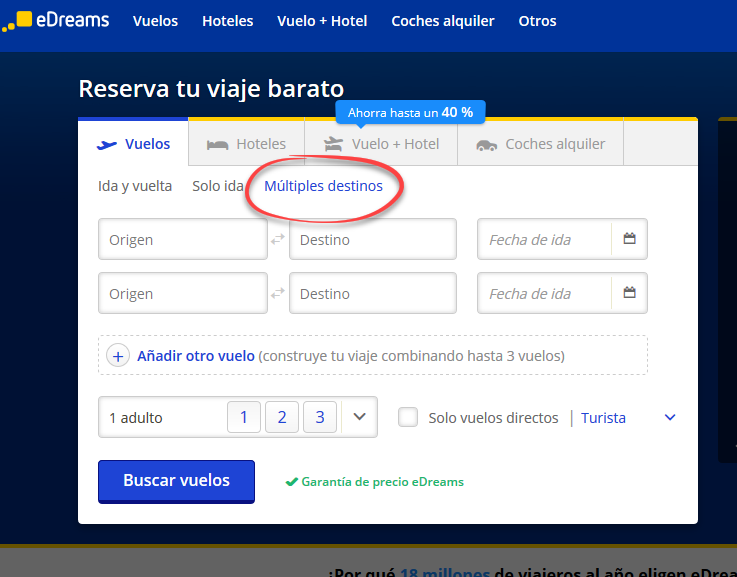
Task: Open calendar icon for second flight date
Action: [x=629, y=293]
